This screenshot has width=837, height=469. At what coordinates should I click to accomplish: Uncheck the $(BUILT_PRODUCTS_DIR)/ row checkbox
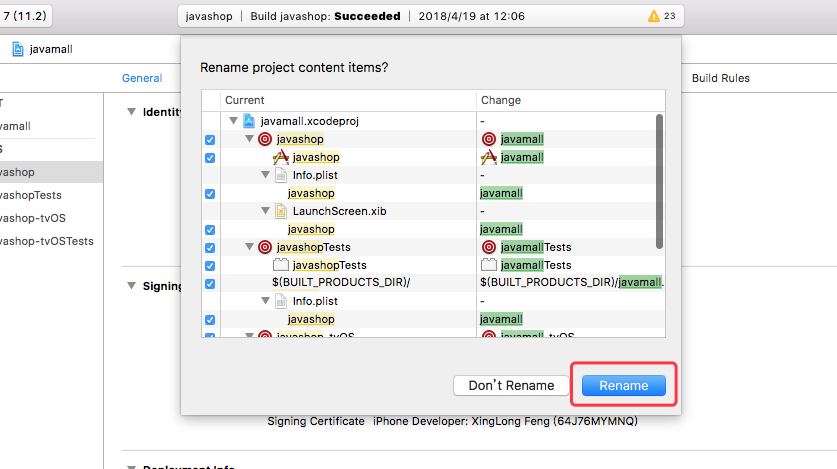pyautogui.click(x=210, y=284)
